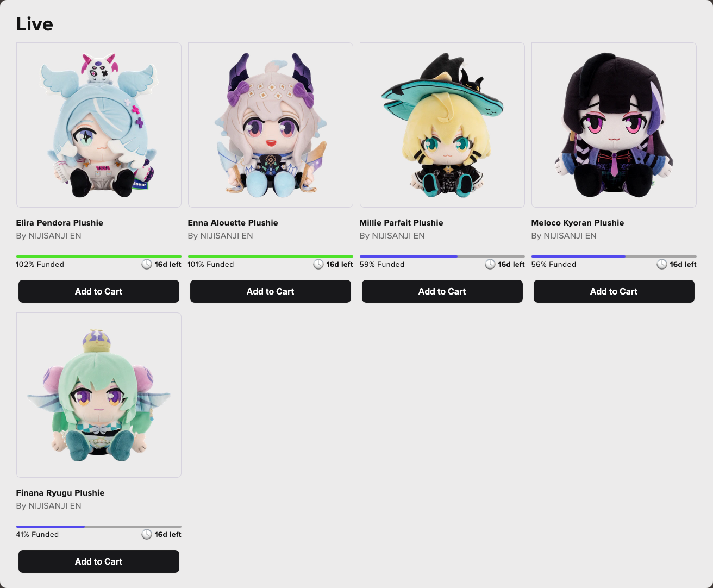
Task: Click the 59% funded progress bar
Action: (x=442, y=257)
